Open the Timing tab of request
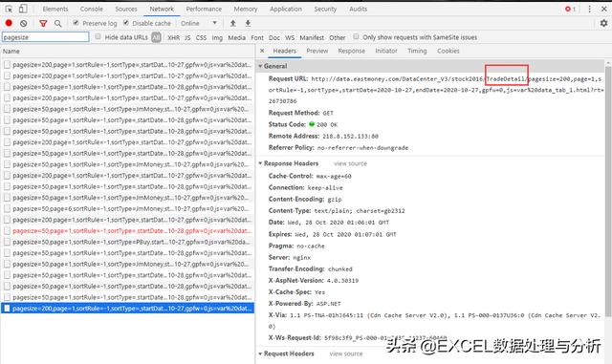 coord(417,51)
